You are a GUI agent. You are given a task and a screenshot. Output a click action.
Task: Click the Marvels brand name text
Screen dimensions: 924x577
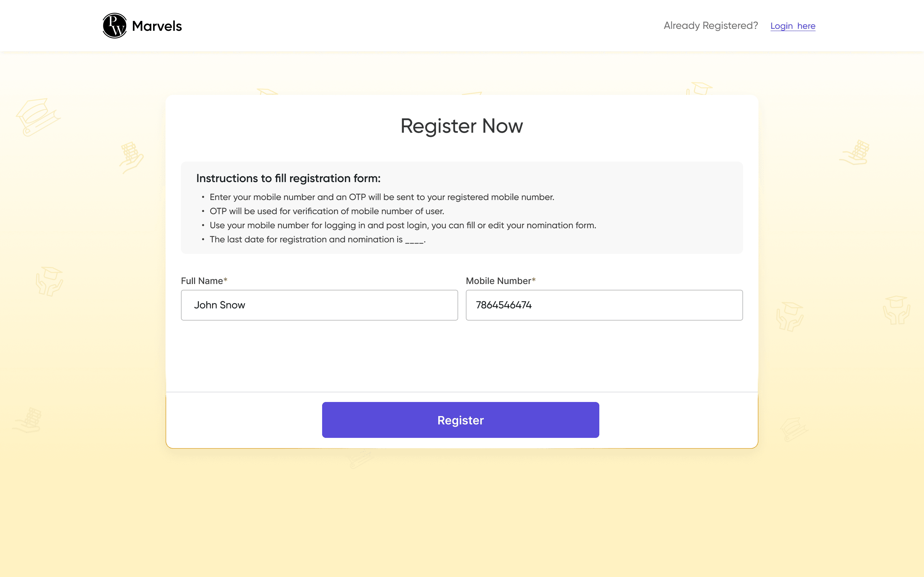click(x=157, y=26)
